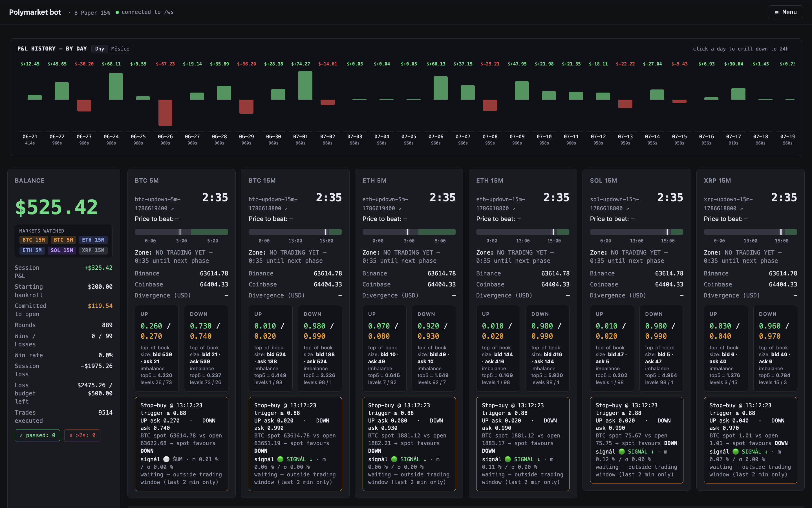Click the BTC 5M DOWN order book box
The width and height of the screenshot is (812, 508).
tap(206, 348)
